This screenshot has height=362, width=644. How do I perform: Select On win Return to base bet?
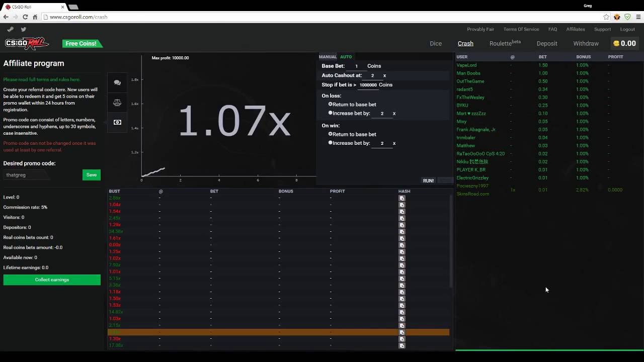pyautogui.click(x=331, y=134)
